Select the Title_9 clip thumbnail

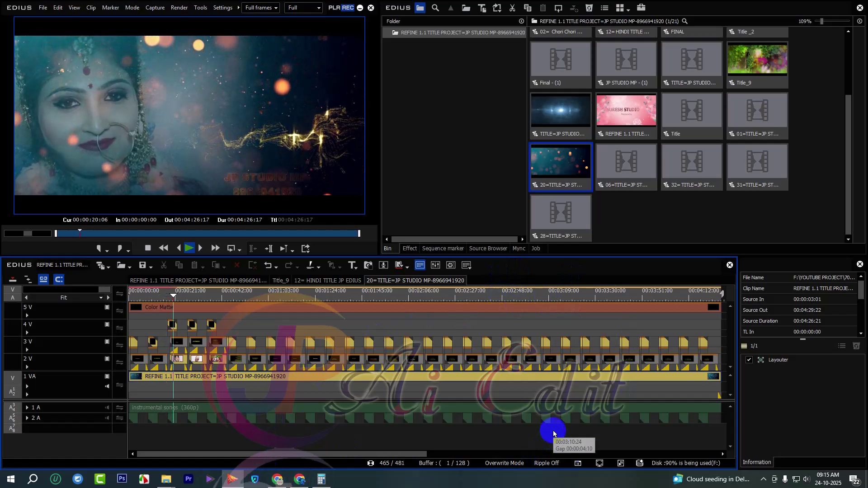757,60
